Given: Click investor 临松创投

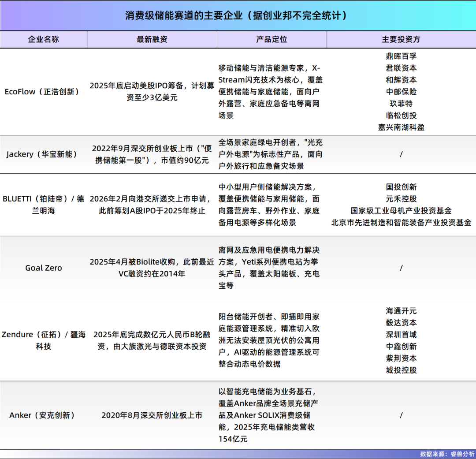Looking at the screenshot, I should tap(401, 116).
